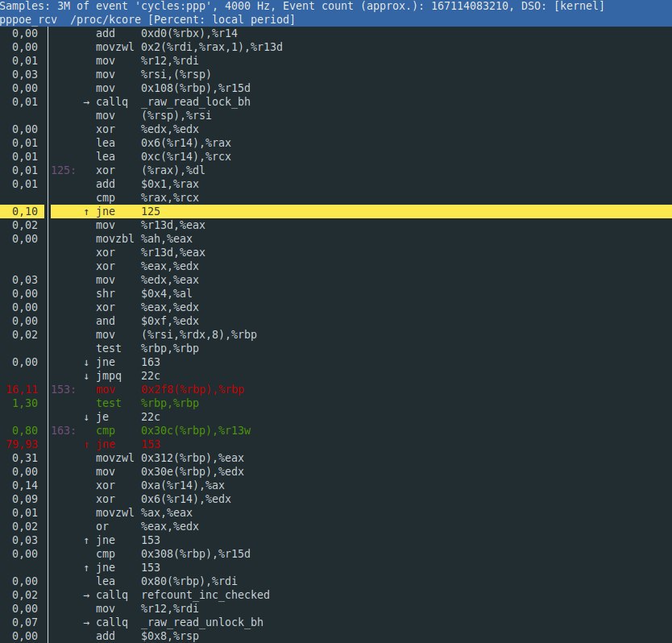Click the 0,07 percent value

click(x=25, y=622)
